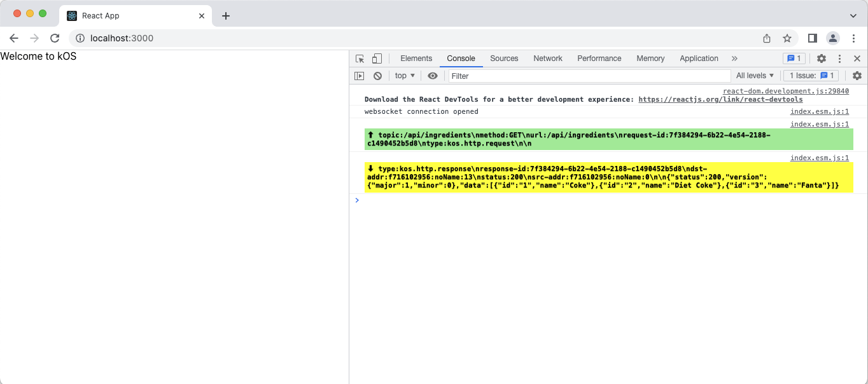
Task: Switch to the Sources tab
Action: click(504, 58)
